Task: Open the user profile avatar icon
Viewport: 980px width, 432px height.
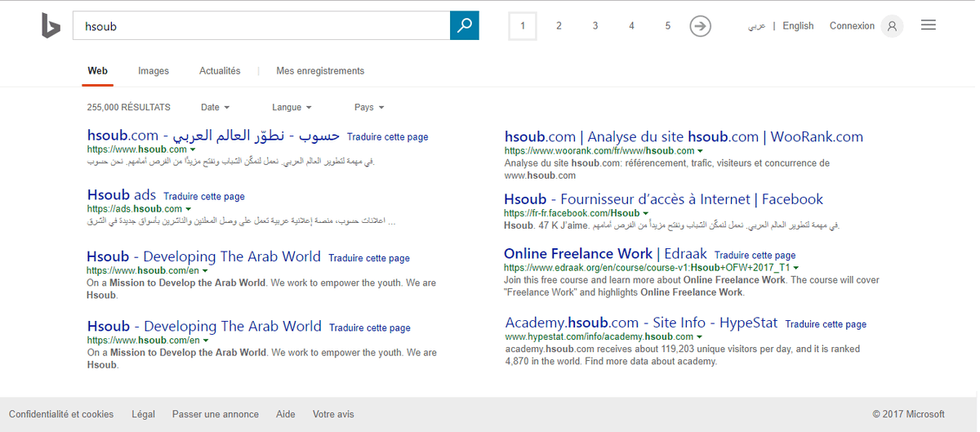Action: click(892, 26)
